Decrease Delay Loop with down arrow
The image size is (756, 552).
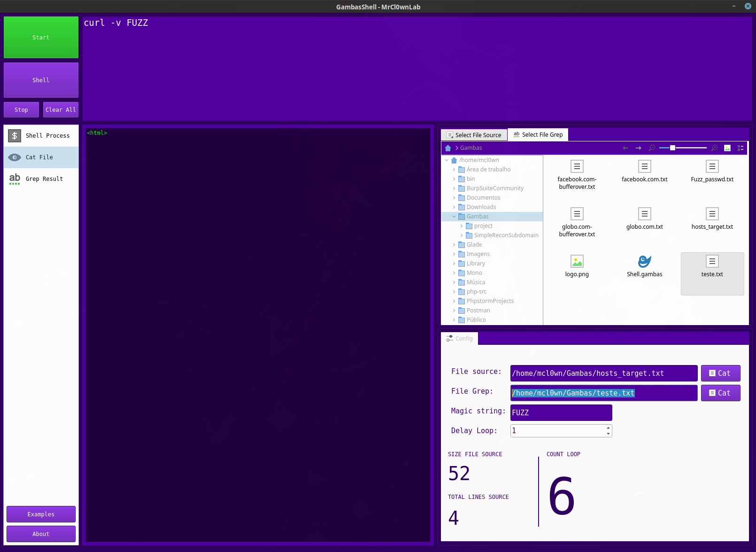click(609, 434)
